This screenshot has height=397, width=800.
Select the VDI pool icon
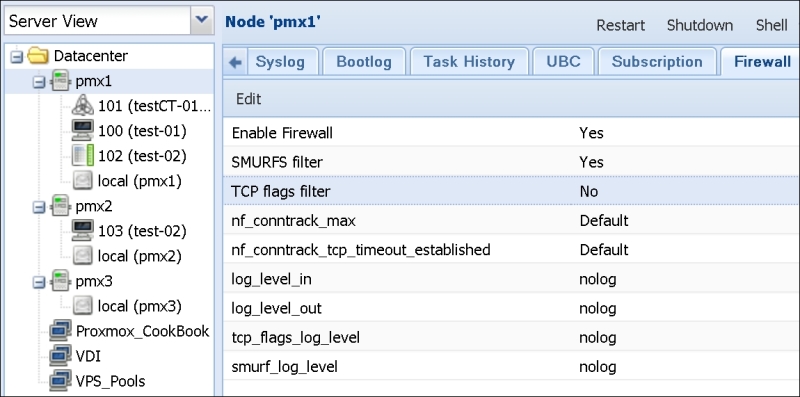tap(61, 356)
